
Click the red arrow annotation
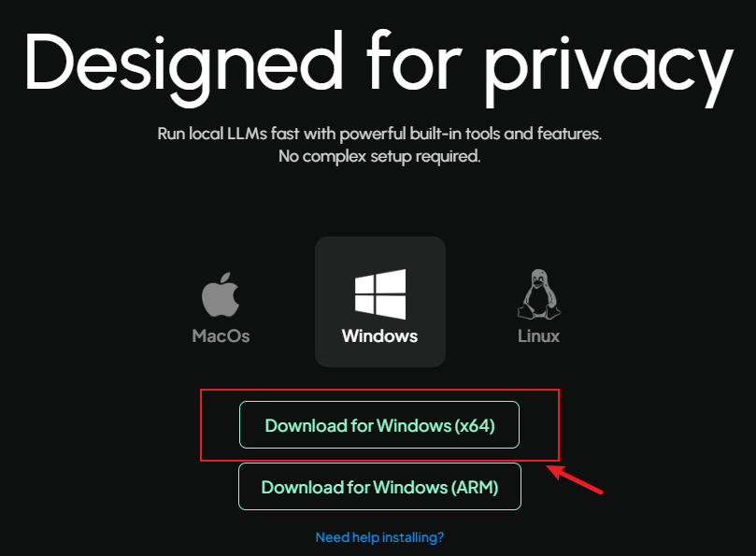click(x=575, y=479)
